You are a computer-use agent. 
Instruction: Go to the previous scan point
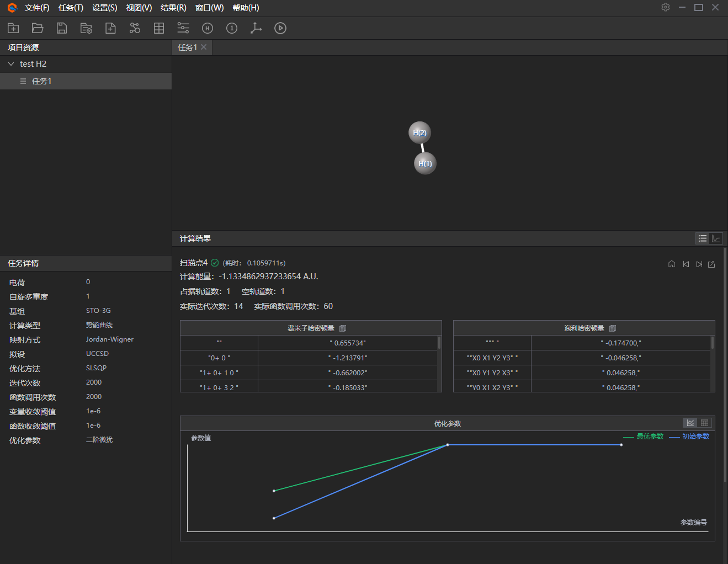pyautogui.click(x=686, y=264)
